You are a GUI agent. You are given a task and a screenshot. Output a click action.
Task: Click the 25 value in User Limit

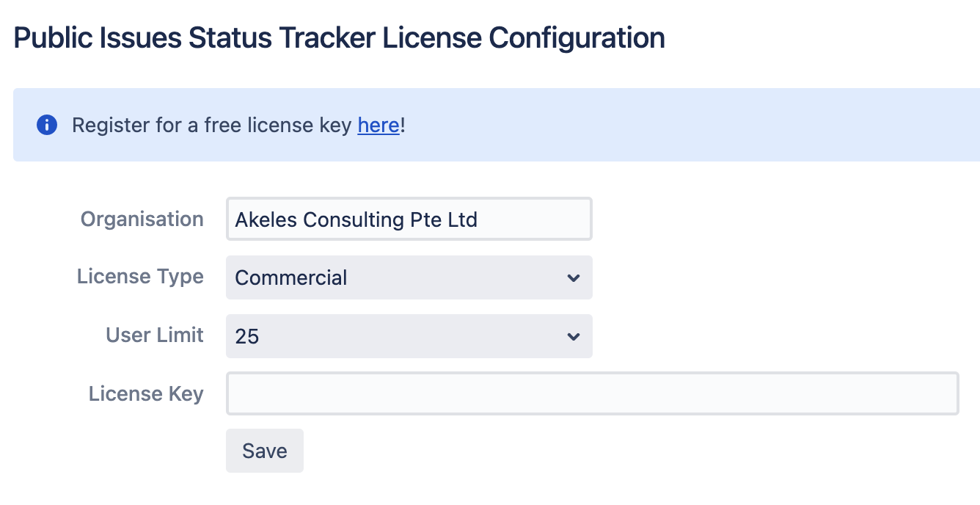click(246, 336)
